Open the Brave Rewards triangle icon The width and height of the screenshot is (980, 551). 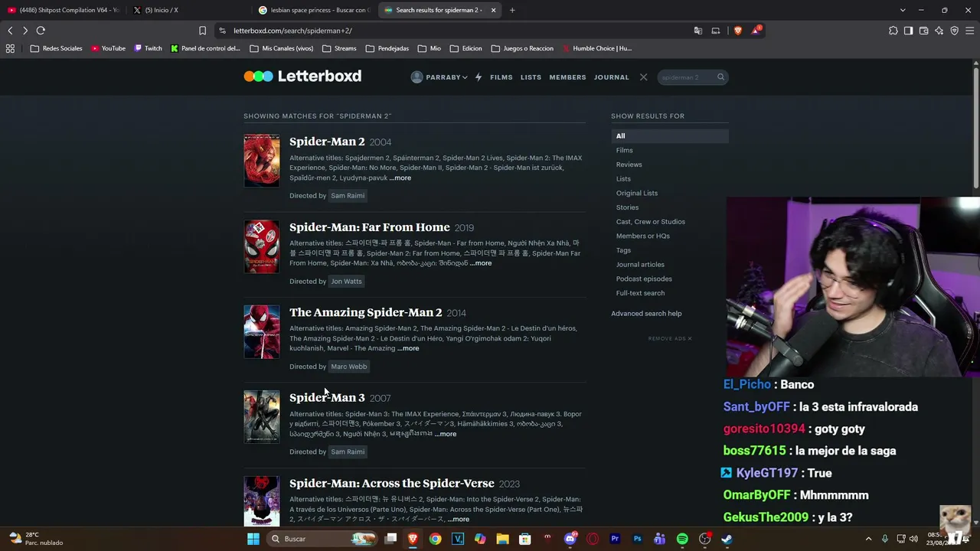pos(756,31)
